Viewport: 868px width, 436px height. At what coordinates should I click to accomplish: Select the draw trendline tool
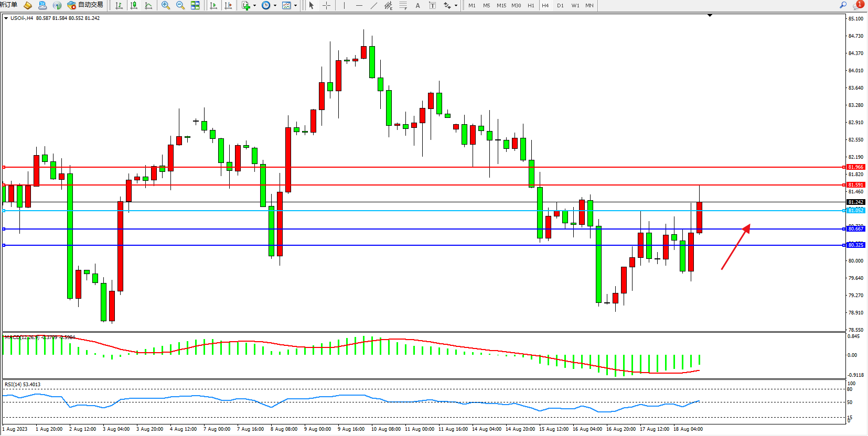373,5
